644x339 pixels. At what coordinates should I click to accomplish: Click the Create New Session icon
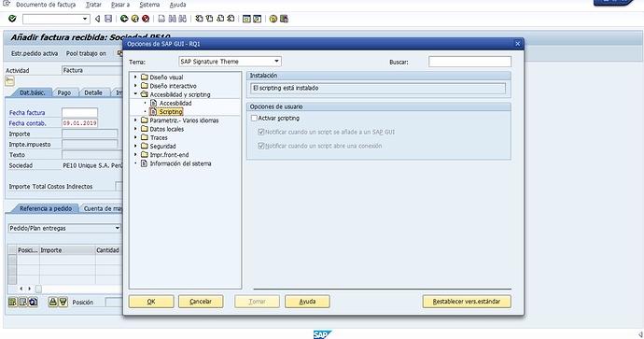click(246, 19)
